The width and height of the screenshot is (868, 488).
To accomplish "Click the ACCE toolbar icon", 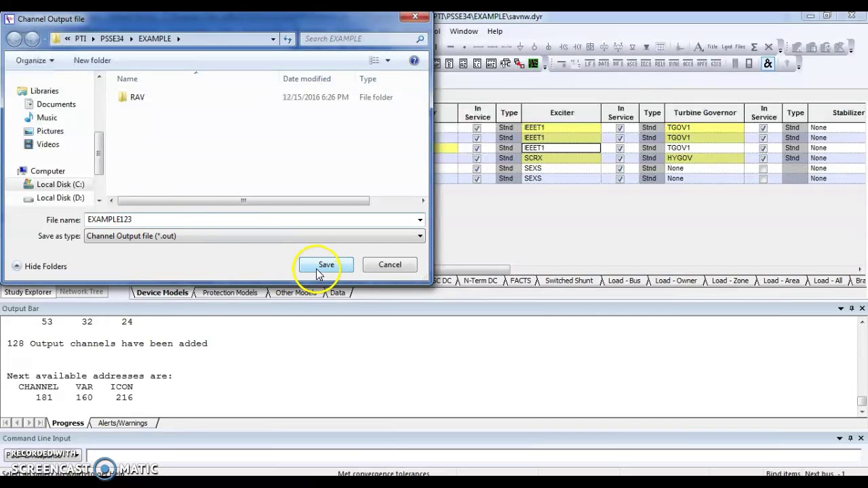I will [x=688, y=63].
